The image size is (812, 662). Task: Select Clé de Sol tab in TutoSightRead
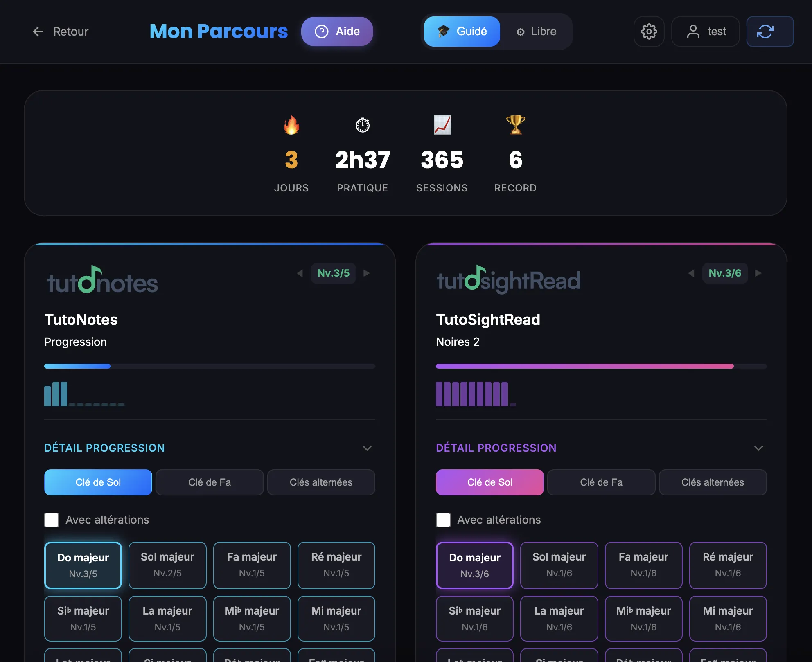pos(490,482)
